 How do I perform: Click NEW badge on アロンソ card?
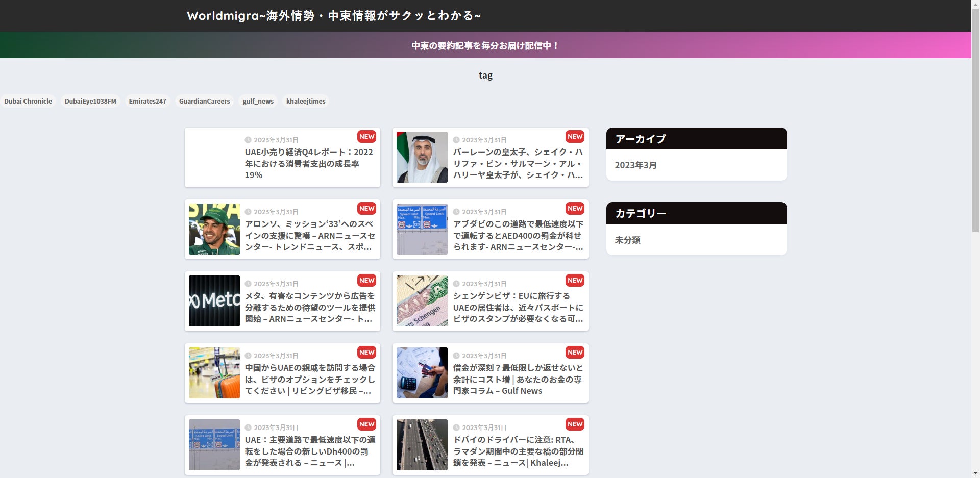366,208
